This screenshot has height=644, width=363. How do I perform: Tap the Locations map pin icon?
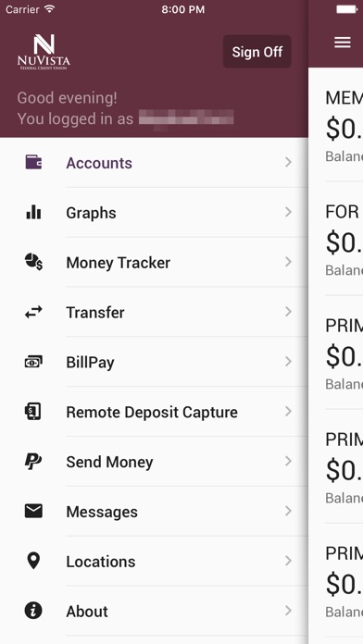tap(33, 561)
